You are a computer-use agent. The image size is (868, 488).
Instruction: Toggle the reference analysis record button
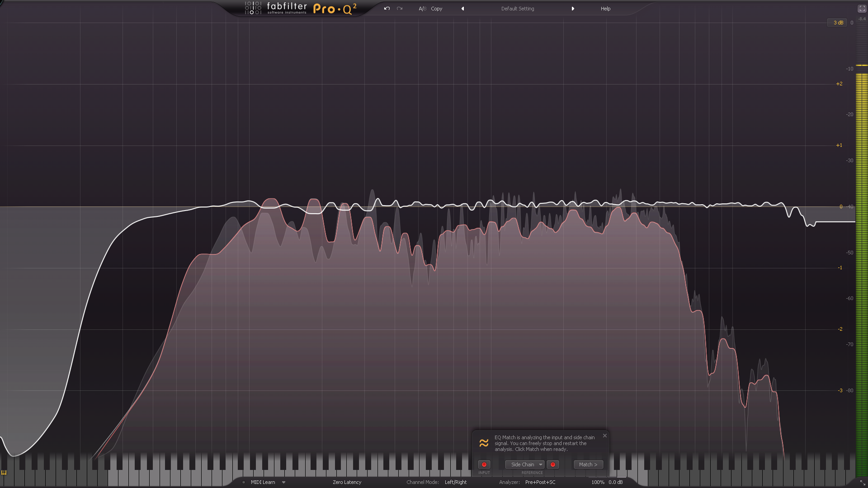pyautogui.click(x=552, y=465)
